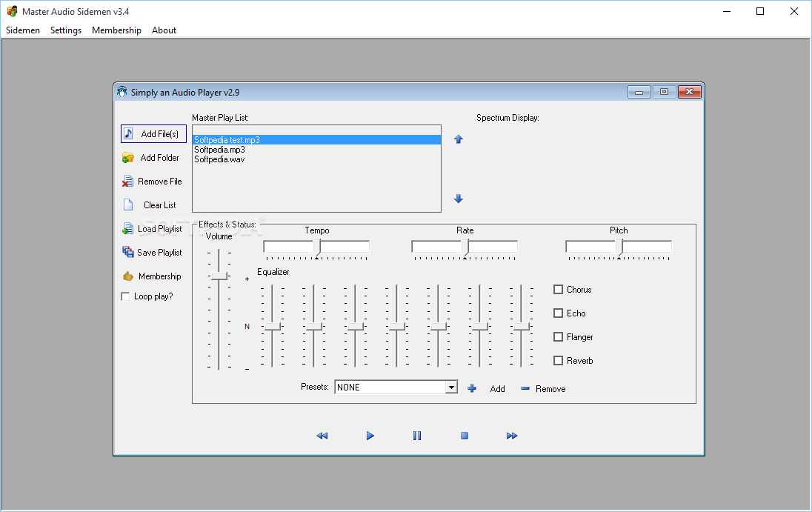The height and width of the screenshot is (512, 812).
Task: Expand the Presets dropdown showing NONE
Action: point(451,388)
